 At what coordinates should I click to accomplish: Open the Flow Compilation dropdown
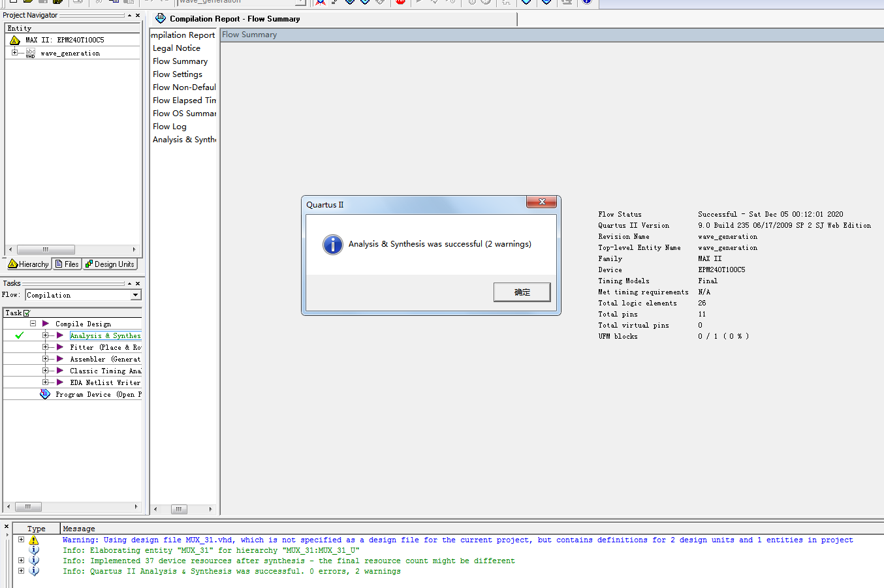click(x=136, y=295)
